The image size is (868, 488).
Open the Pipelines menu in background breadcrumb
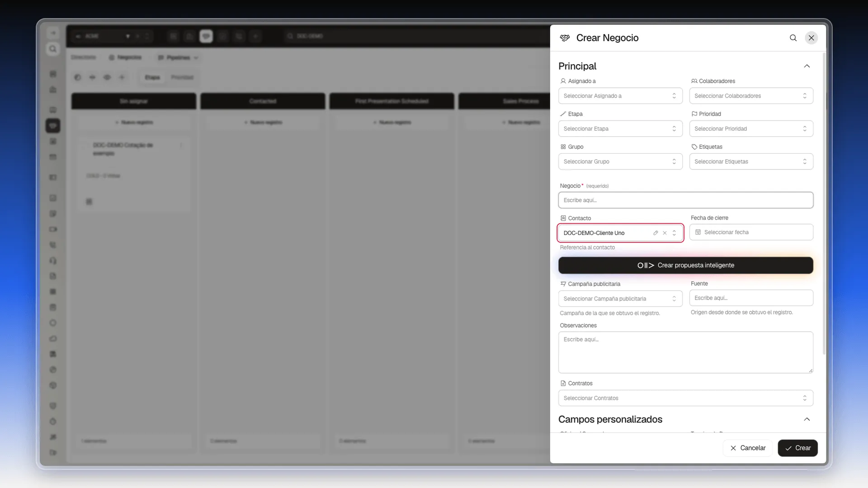(x=178, y=57)
